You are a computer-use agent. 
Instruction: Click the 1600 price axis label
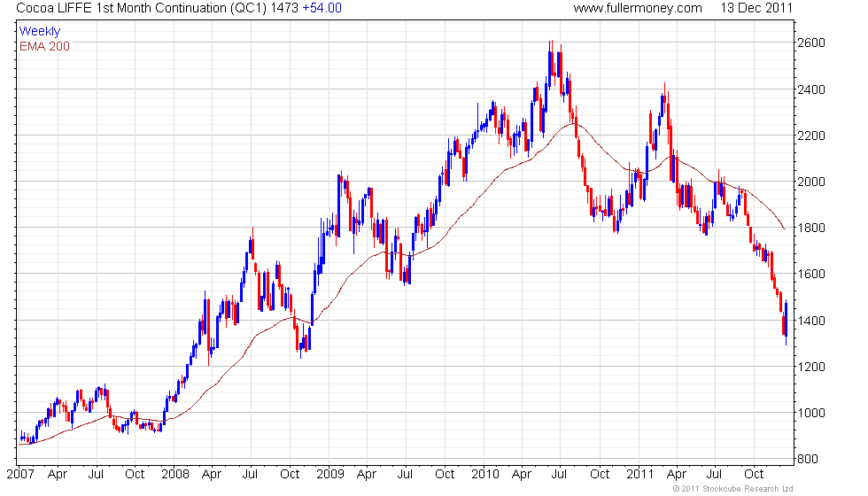(x=811, y=274)
